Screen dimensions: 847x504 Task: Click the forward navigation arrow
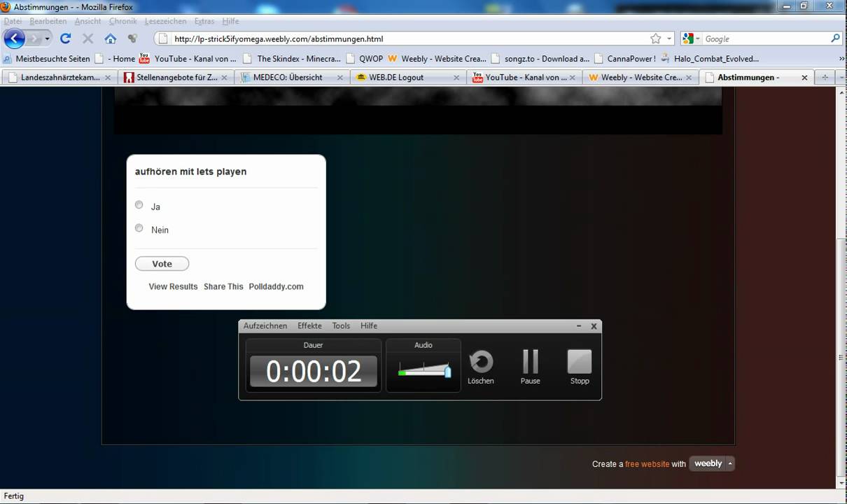[35, 38]
